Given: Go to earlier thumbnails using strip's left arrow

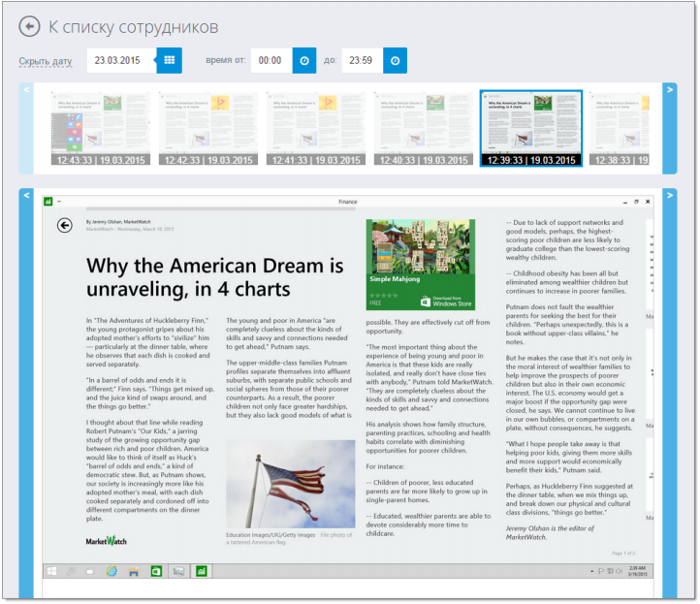Looking at the screenshot, I should point(26,128).
